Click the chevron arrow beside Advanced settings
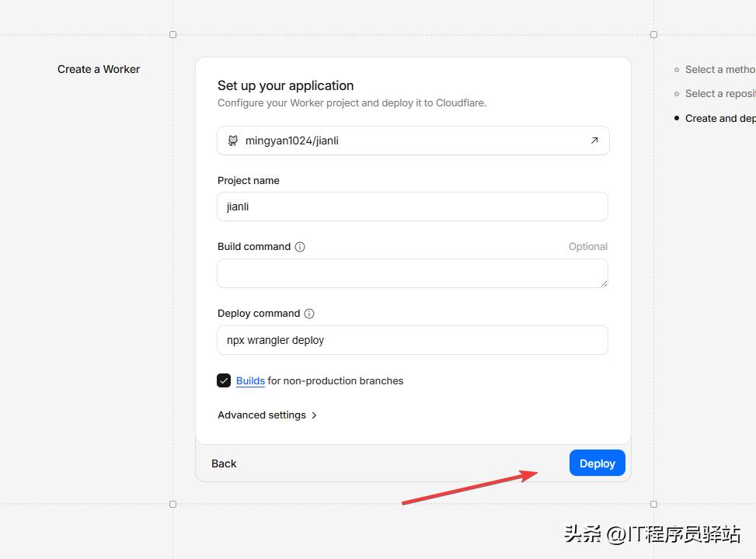Image resolution: width=756 pixels, height=559 pixels. pos(314,415)
